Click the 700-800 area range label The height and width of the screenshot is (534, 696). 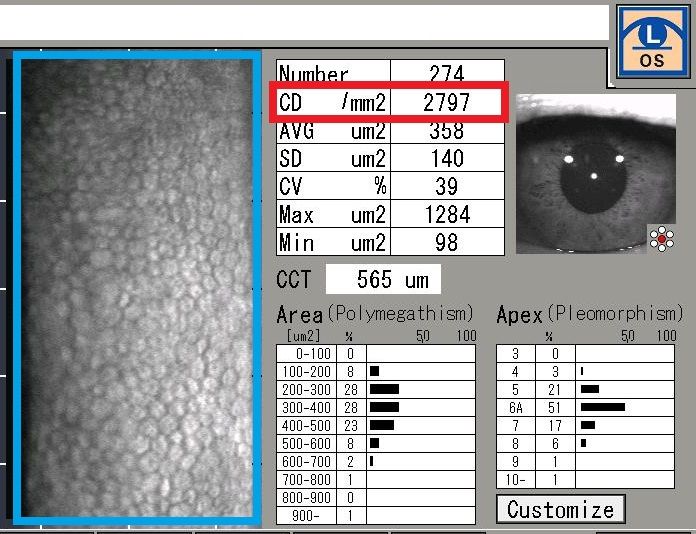tap(306, 480)
